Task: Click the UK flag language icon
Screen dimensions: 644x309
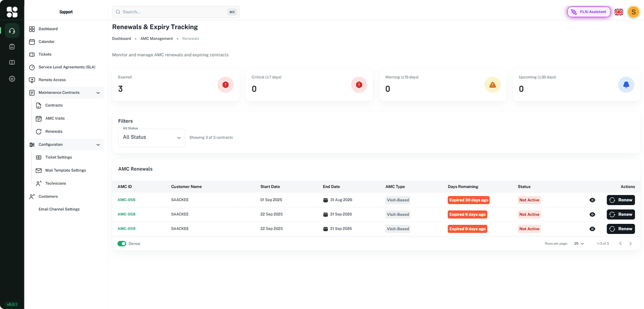Action: (x=619, y=12)
